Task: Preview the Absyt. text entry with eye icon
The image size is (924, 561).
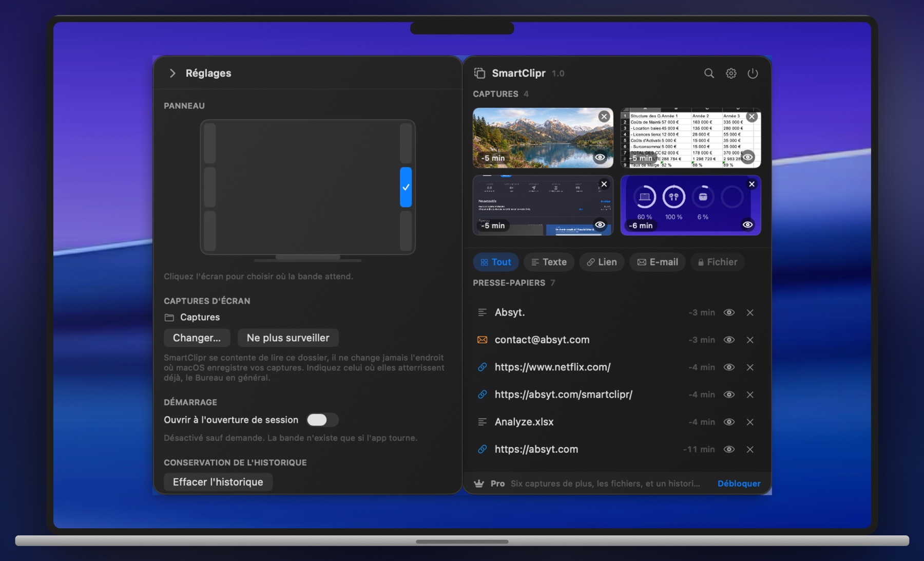Action: coord(728,312)
